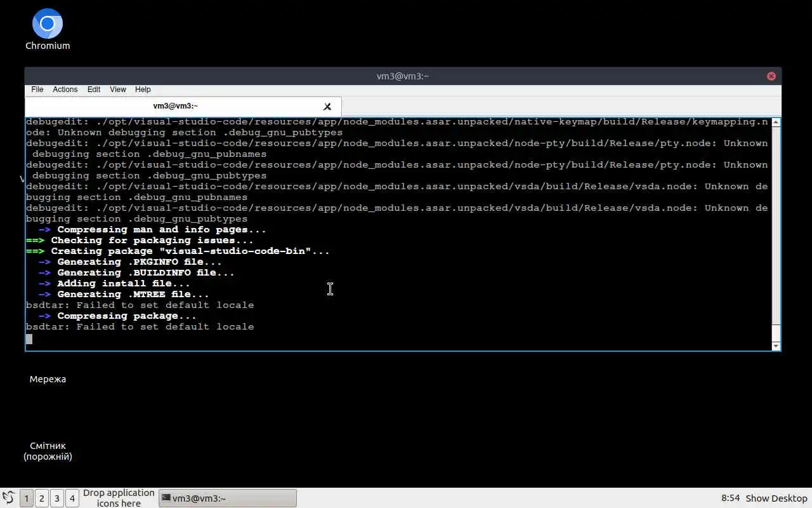Open the Edit menu
Screen dimensions: 812x508
pyautogui.click(x=94, y=90)
